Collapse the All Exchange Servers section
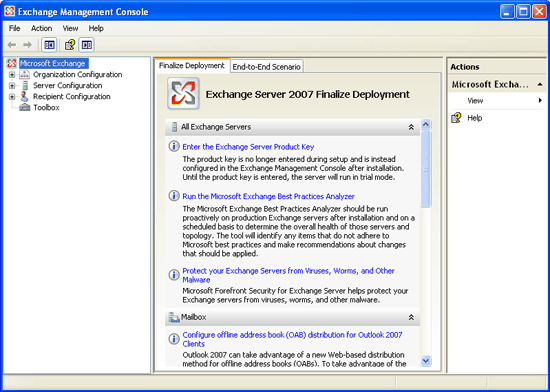Image resolution: width=550 pixels, height=392 pixels. (411, 127)
